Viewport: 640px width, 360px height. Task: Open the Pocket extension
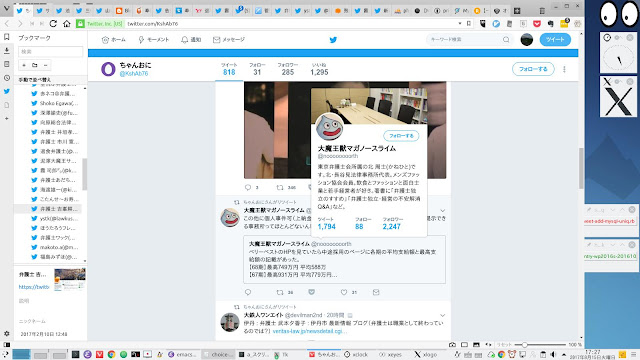(537, 24)
